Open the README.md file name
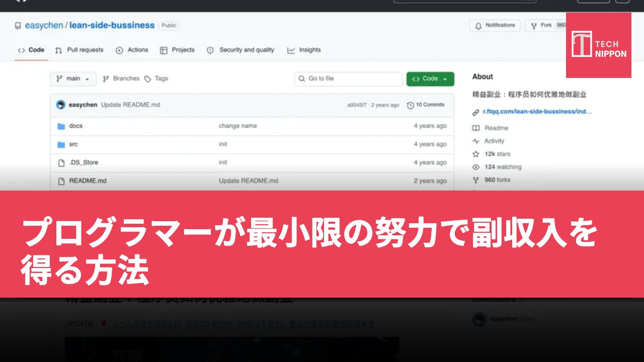This screenshot has width=644, height=362. click(88, 181)
